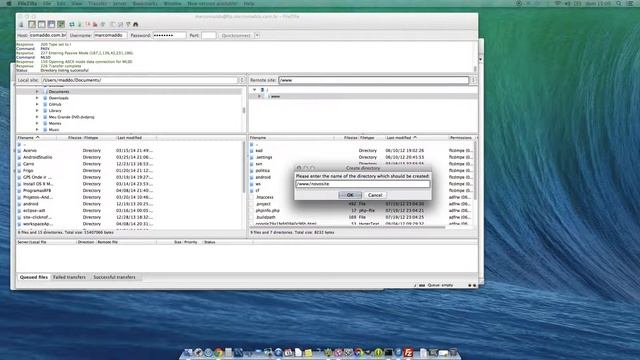This screenshot has width=640, height=360.
Task: Open the Quickconnect history dropdown arrow
Action: (257, 36)
